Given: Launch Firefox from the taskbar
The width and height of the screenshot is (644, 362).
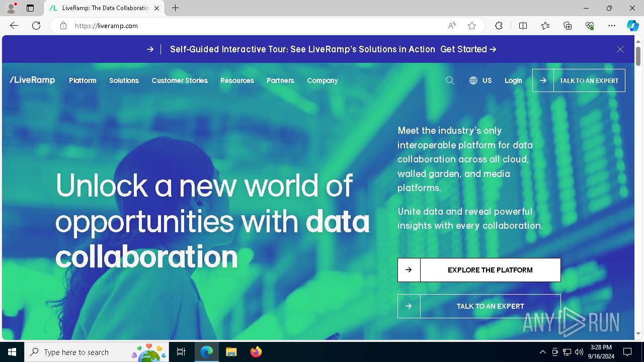Looking at the screenshot, I should pos(256,352).
